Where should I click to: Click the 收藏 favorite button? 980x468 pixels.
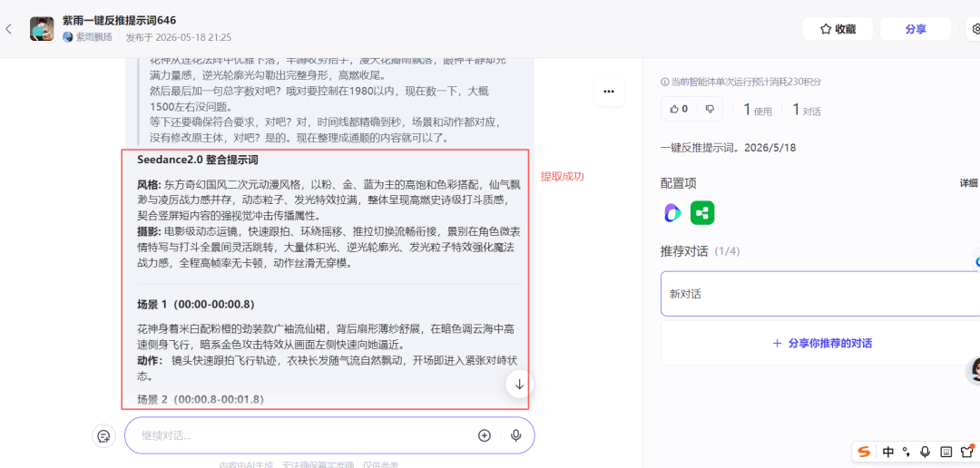tap(838, 29)
